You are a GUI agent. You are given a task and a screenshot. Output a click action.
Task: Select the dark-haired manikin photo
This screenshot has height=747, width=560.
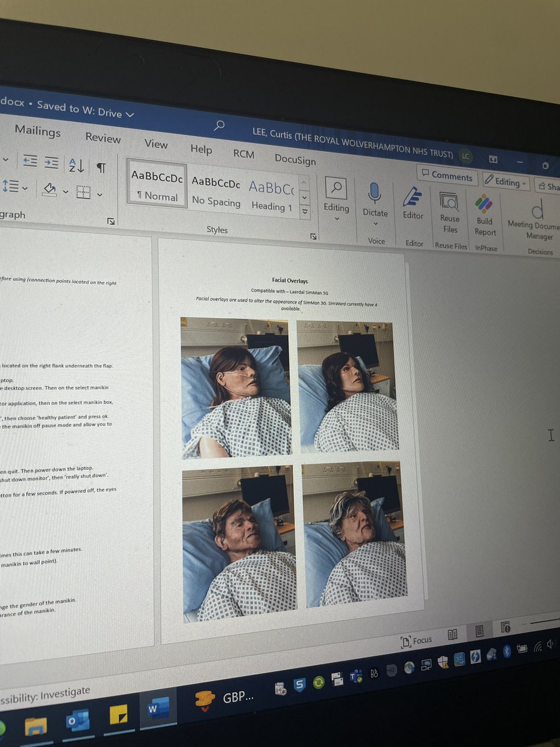tap(347, 385)
